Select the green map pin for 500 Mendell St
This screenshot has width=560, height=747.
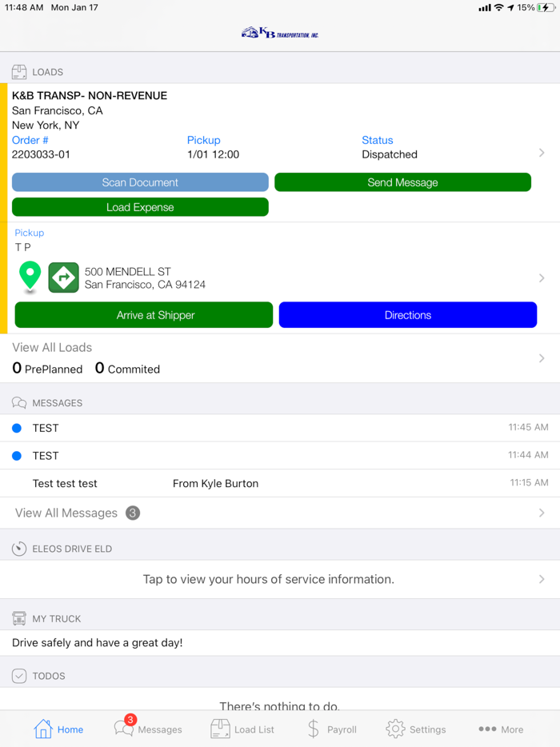(x=29, y=277)
